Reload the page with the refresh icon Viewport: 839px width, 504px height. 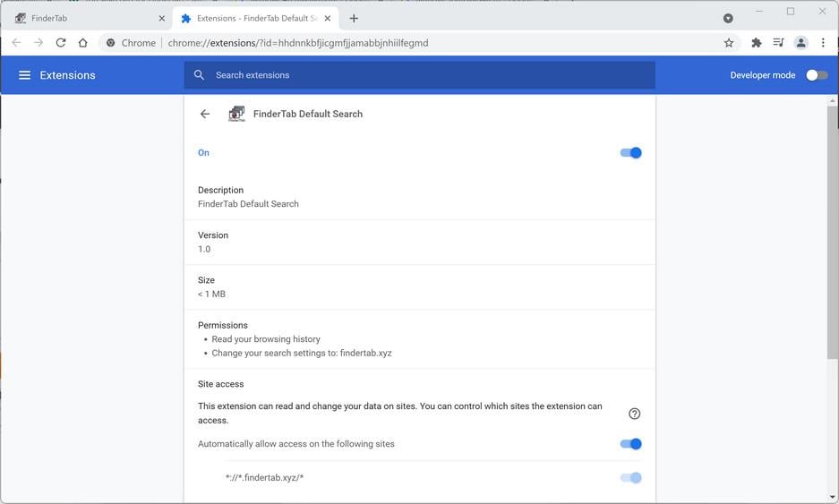pyautogui.click(x=61, y=43)
